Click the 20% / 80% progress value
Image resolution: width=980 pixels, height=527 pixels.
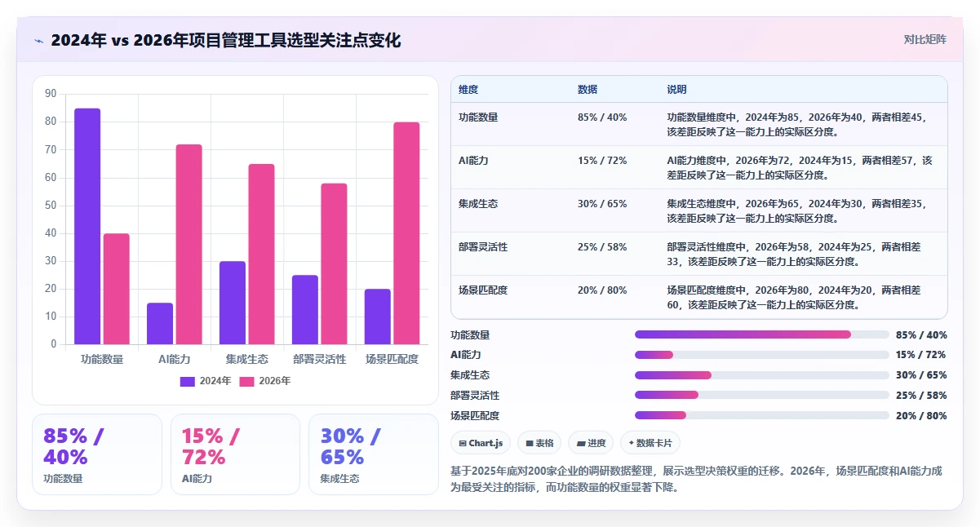point(921,415)
